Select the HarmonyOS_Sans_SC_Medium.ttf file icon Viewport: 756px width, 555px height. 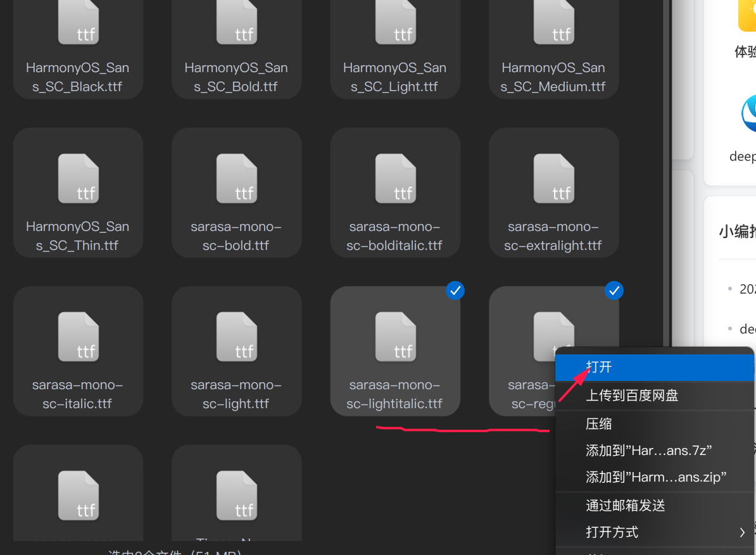click(554, 22)
